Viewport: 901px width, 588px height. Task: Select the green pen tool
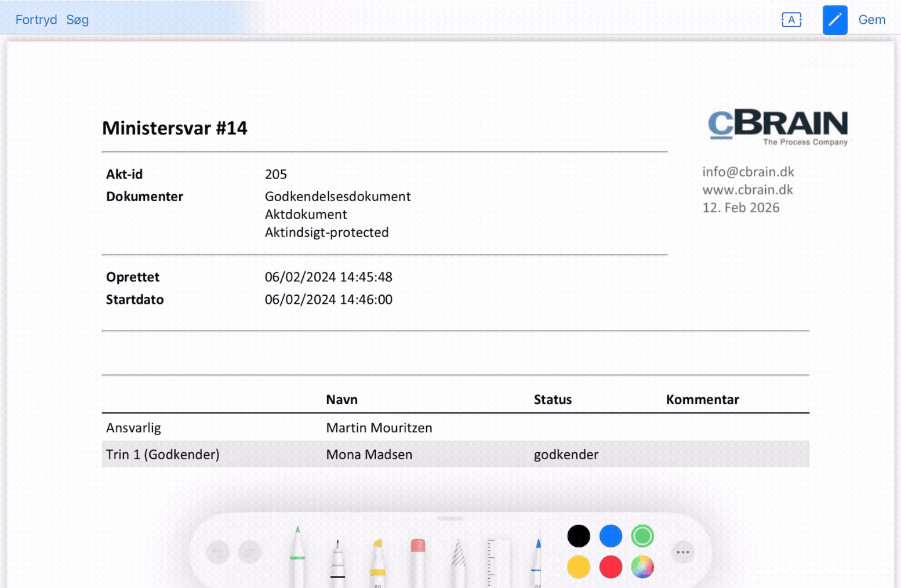coord(297,556)
